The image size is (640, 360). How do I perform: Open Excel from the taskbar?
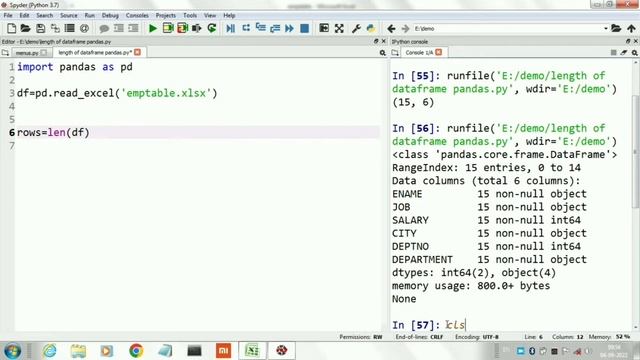coord(252,351)
